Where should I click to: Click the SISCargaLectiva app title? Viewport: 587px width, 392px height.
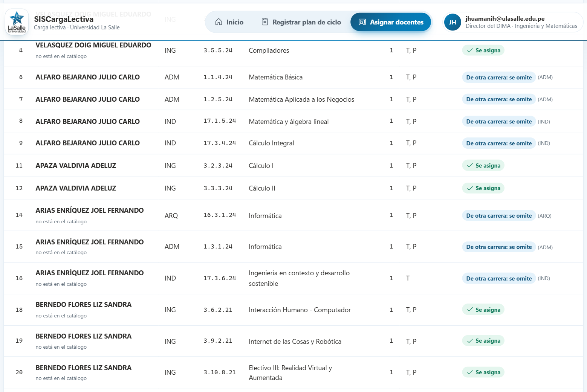click(64, 19)
